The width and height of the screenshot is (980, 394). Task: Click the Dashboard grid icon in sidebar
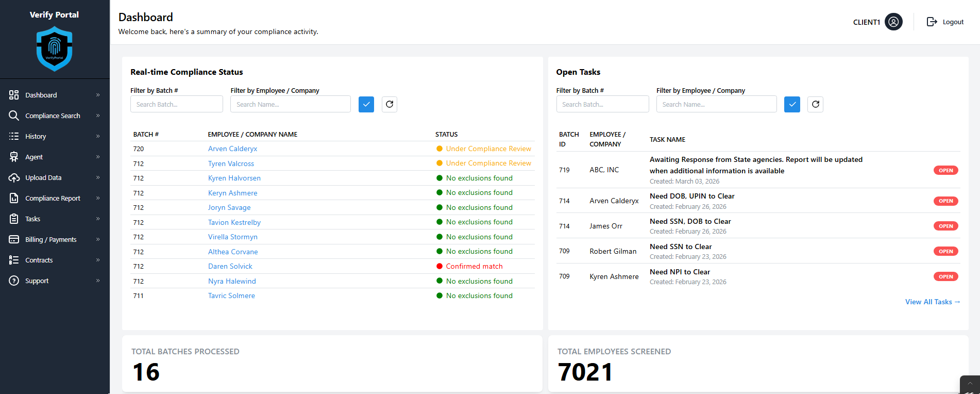pos(14,95)
